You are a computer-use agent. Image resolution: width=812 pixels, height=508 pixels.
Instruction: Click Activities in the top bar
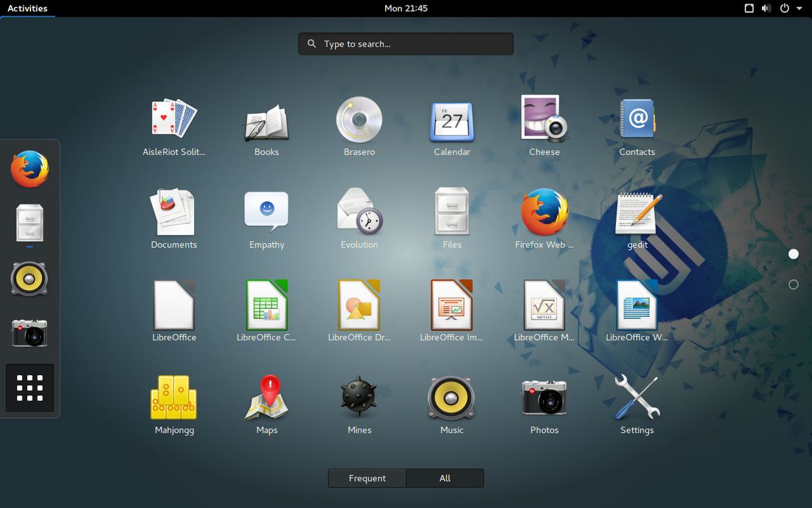coord(27,8)
